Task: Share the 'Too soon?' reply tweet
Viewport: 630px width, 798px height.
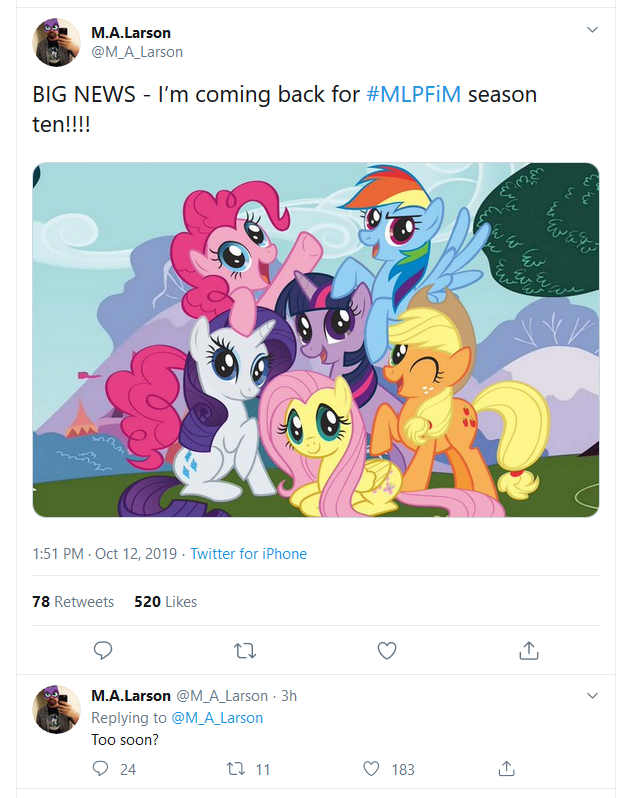Action: pyautogui.click(x=506, y=768)
